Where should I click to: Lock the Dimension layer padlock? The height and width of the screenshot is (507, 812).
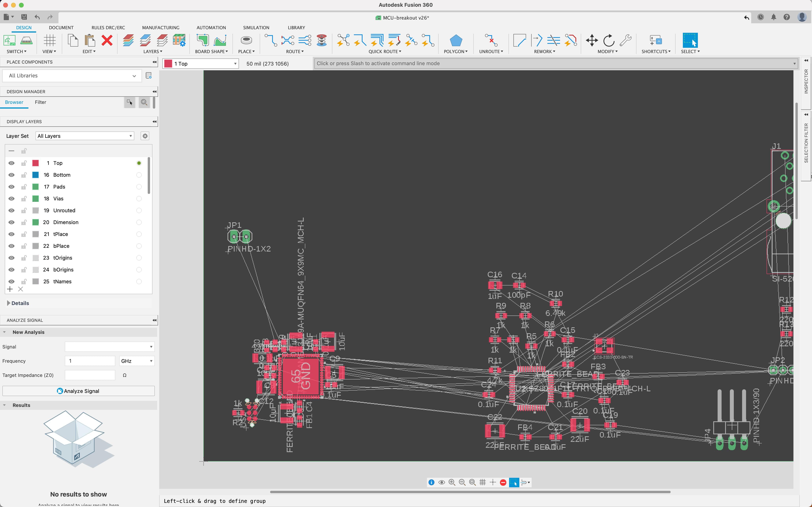pos(24,222)
